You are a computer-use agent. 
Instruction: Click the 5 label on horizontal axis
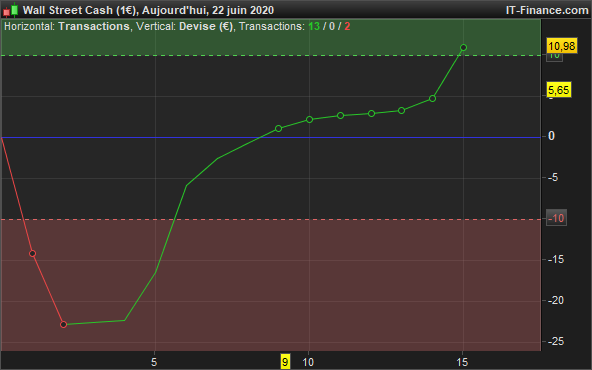(x=154, y=362)
